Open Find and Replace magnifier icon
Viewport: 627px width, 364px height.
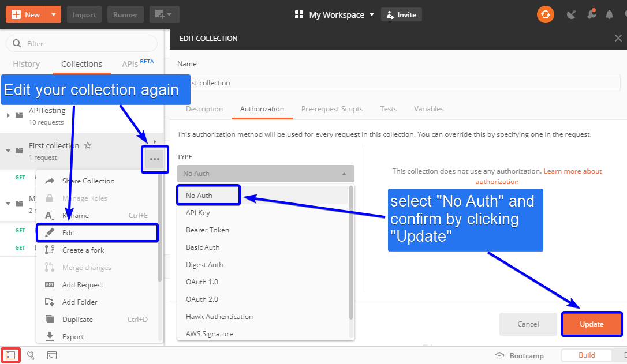tap(31, 355)
